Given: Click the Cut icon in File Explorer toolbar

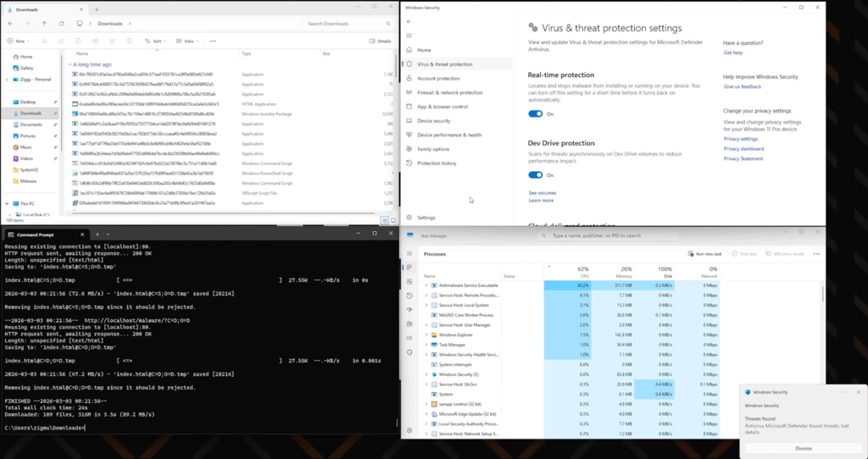Looking at the screenshot, I should point(44,41).
